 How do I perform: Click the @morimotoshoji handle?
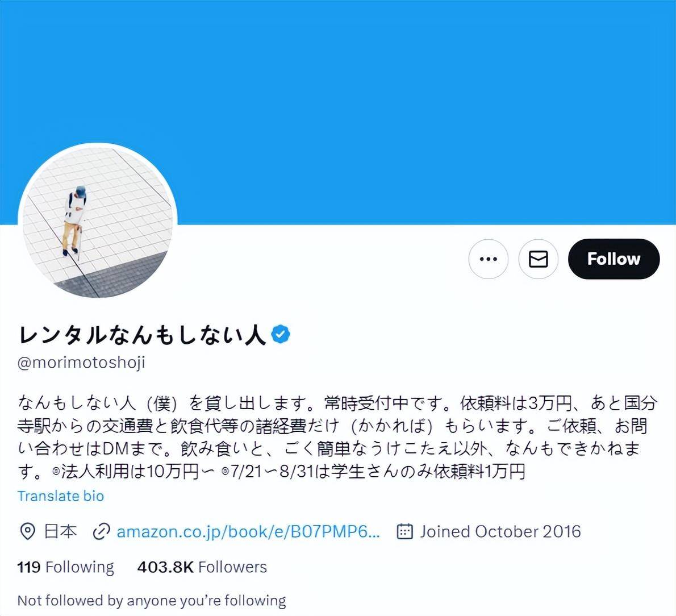(x=81, y=363)
